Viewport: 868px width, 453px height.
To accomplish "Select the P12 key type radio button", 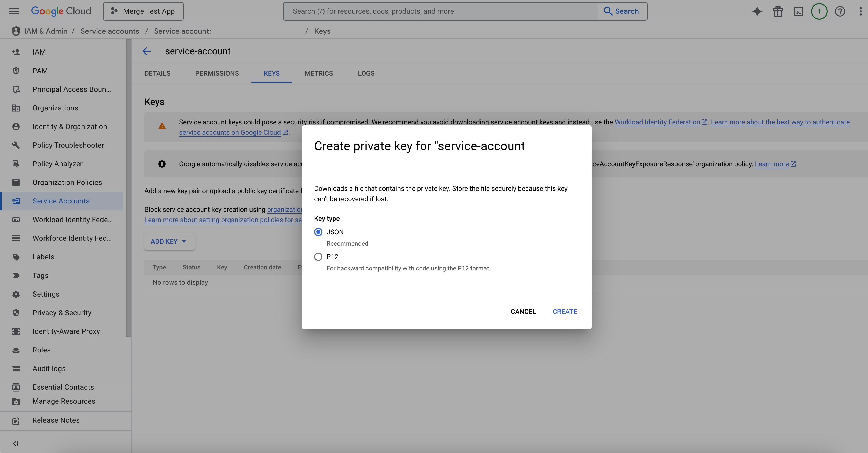I will 318,257.
